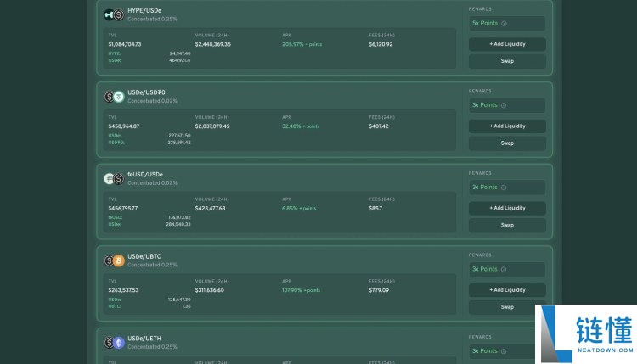The image size is (637, 364).
Task: Open 3x Points info icon for USDe/UETH
Action: click(504, 350)
